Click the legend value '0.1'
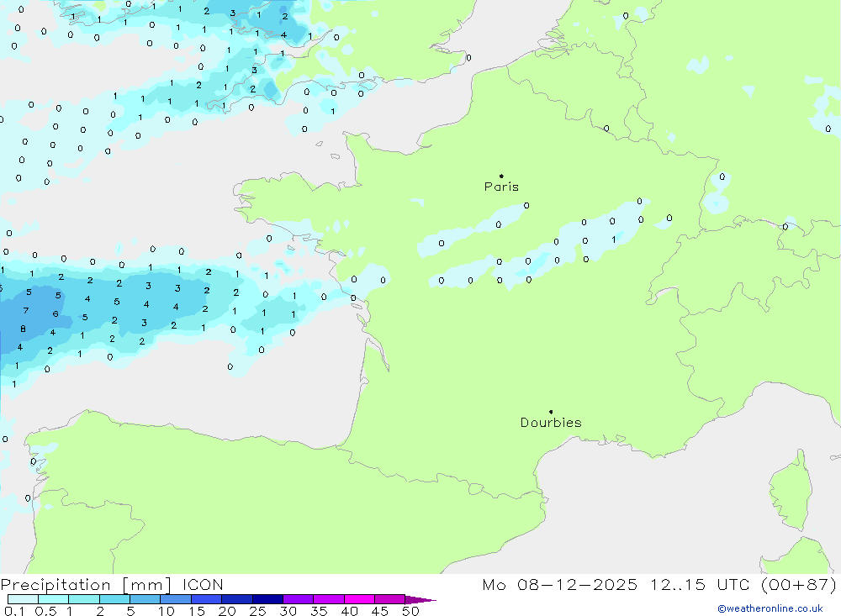 [14, 611]
